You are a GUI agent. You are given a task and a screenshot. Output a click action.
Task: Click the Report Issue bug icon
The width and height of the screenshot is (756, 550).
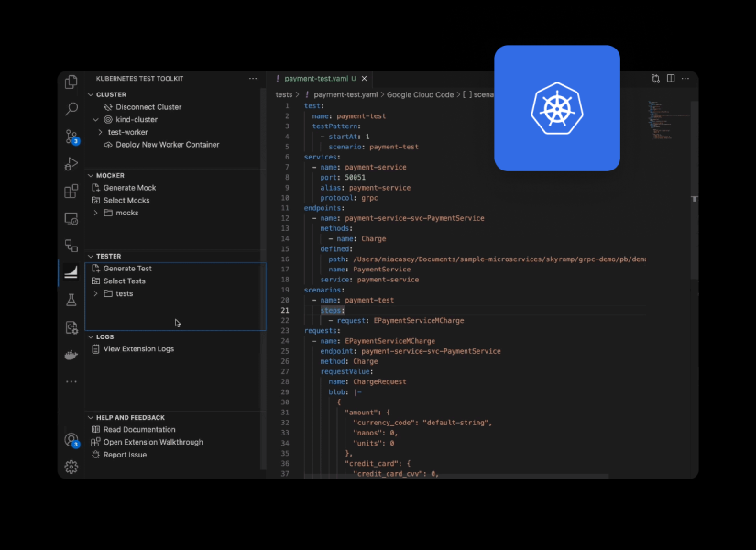pyautogui.click(x=95, y=455)
